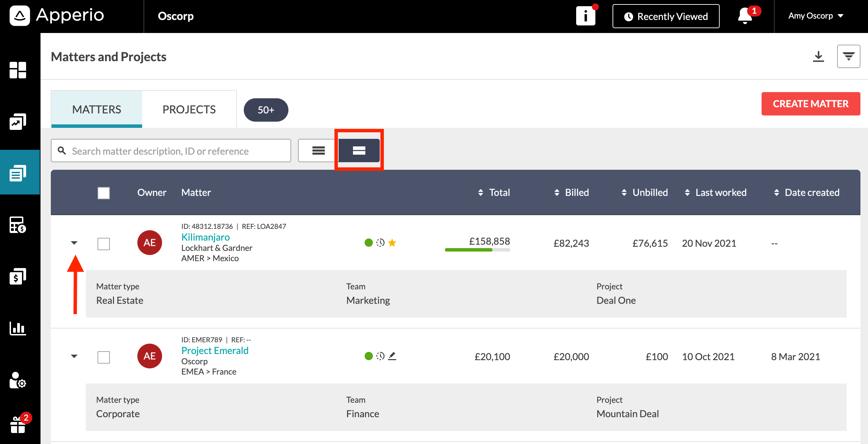
Task: Toggle the select-all checkbox in header
Action: pos(104,193)
